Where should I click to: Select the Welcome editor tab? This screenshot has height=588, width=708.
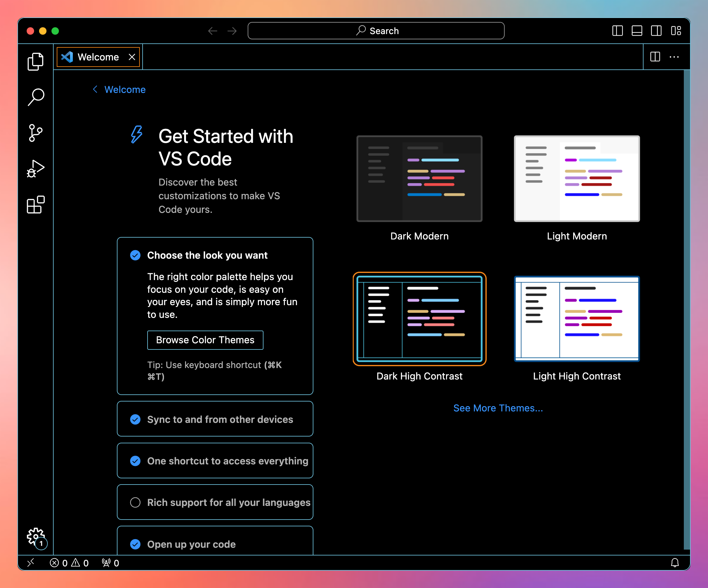click(98, 57)
